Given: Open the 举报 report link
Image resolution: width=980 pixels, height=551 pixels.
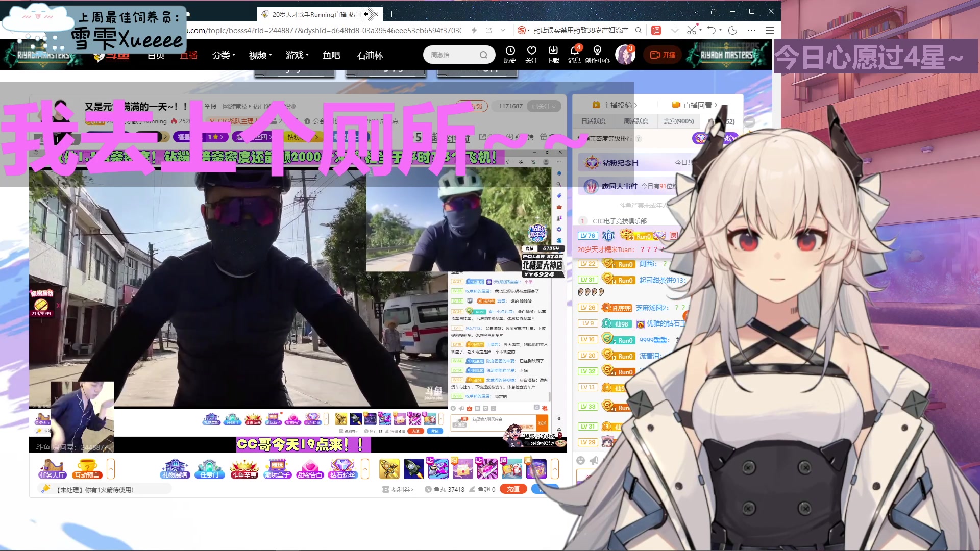Looking at the screenshot, I should pos(210,107).
